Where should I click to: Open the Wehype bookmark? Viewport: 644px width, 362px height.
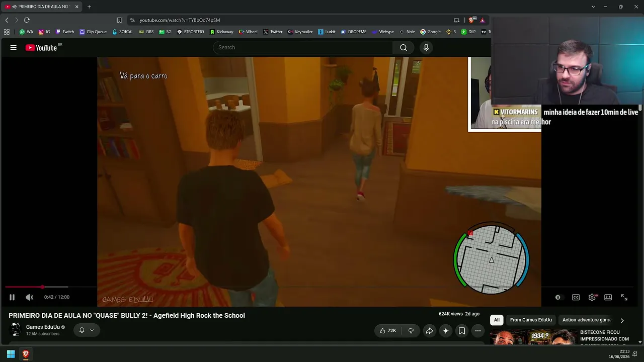[383, 32]
